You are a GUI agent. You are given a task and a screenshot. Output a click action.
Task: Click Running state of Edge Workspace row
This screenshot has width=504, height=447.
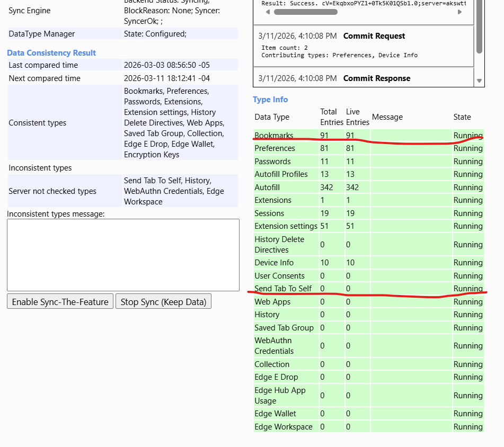tap(468, 427)
